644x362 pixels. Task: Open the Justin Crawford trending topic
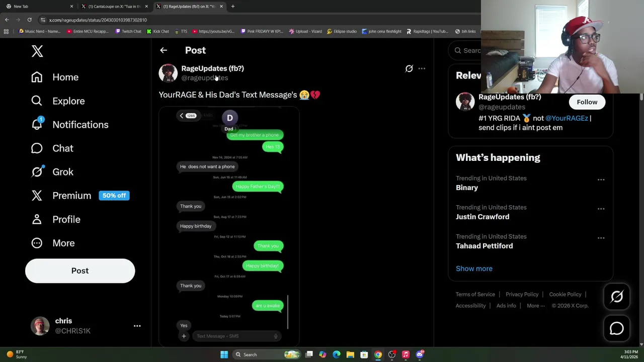pyautogui.click(x=482, y=217)
